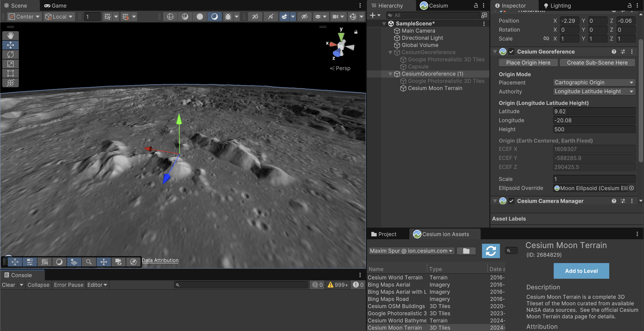Open Authority Longitude Latitude Height dropdown
Image resolution: width=644 pixels, height=331 pixels.
tap(594, 91)
